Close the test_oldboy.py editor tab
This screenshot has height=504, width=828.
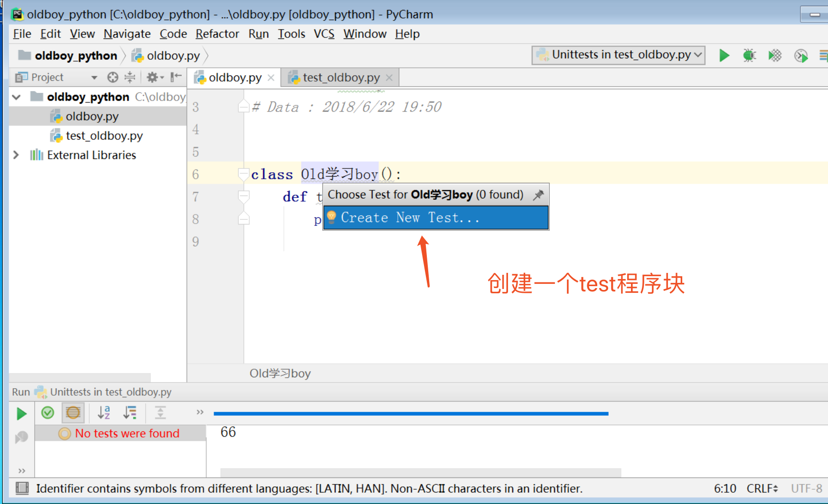[x=389, y=77]
